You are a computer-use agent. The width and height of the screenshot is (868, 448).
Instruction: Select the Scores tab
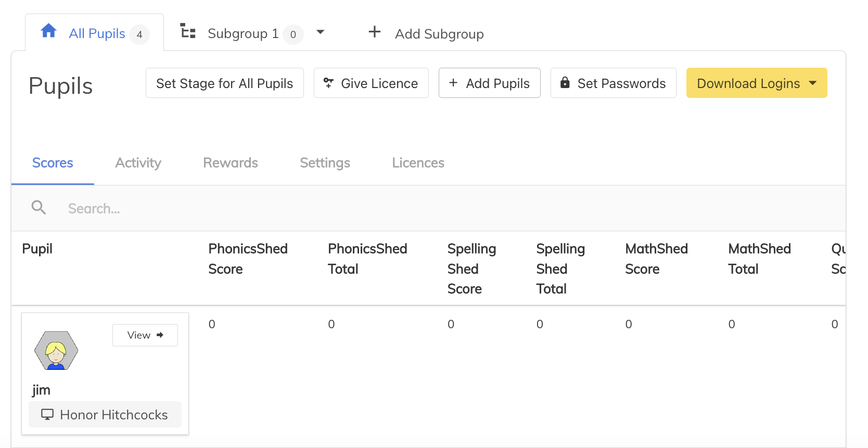point(53,163)
